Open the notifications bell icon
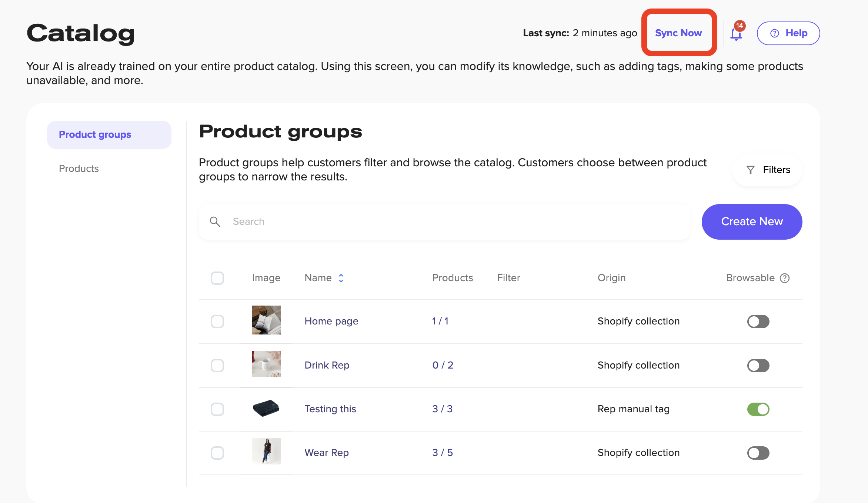Screen dimensions: 868x503 point(736,33)
